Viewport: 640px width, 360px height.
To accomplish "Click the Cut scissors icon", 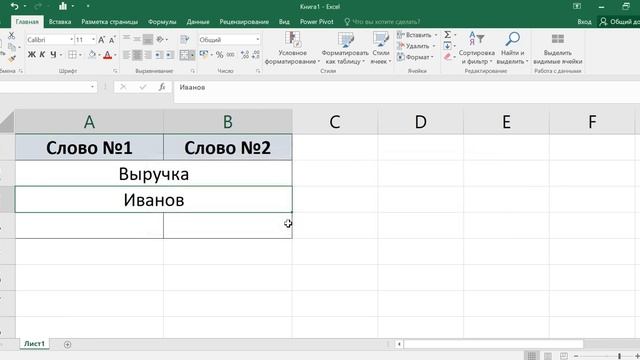I will pos(11,36).
